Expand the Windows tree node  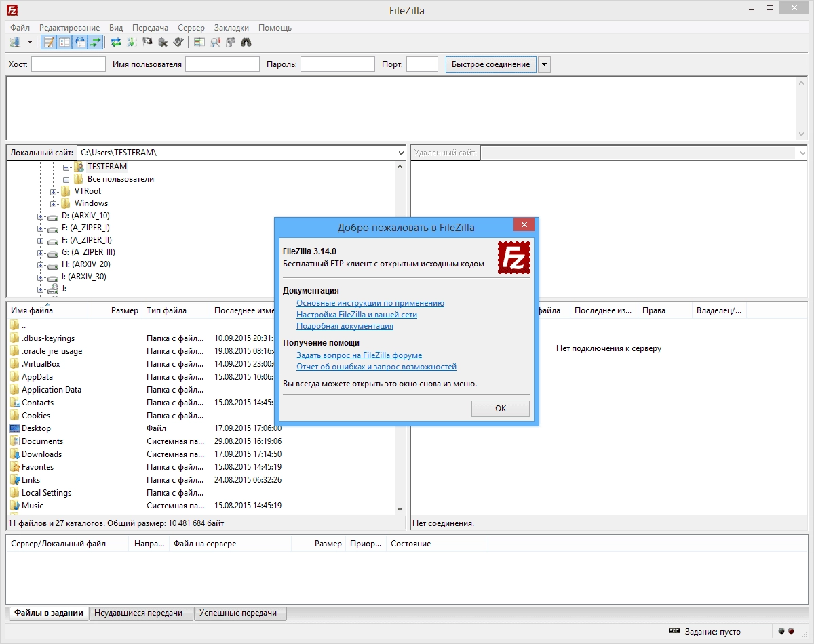(x=54, y=203)
